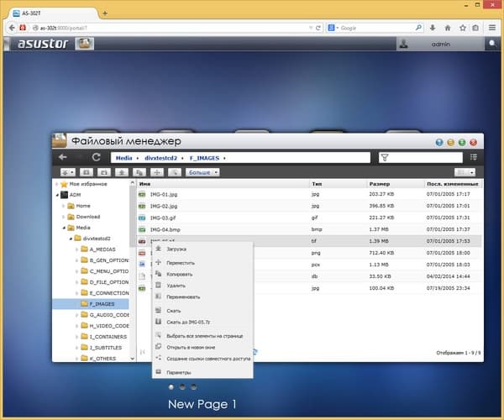504x420 pixels.
Task: Expand the Download folder node
Action: [63, 217]
